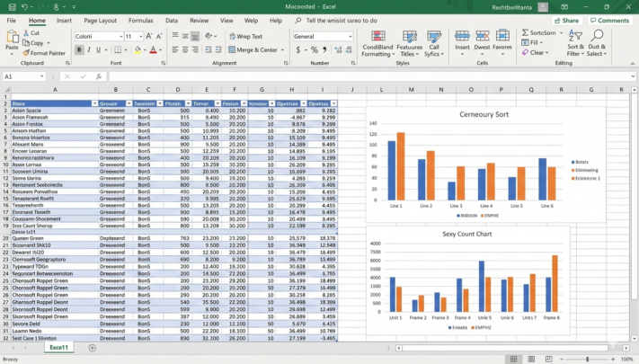Click the Format Painter icon
639x364 pixels.
26,53
